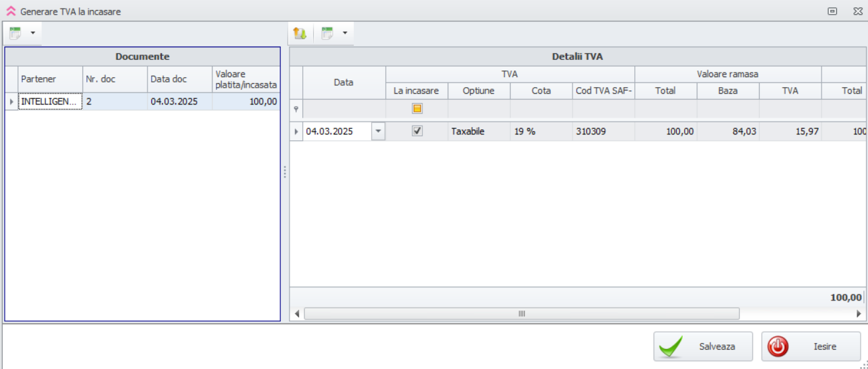The height and width of the screenshot is (369, 868).
Task: Open the Data date picker dropdown
Action: tap(378, 132)
